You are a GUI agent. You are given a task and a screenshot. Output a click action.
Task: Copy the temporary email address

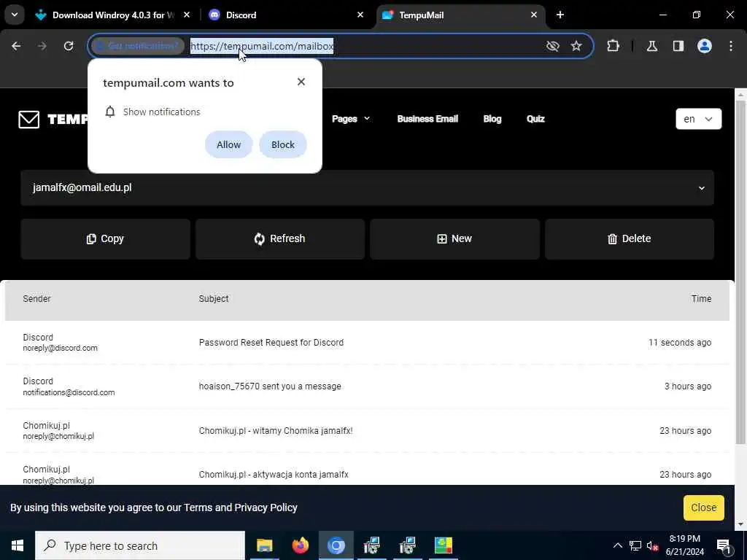105,239
